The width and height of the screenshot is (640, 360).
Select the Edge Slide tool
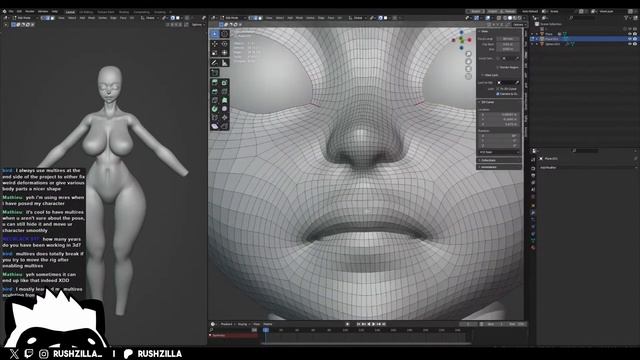215,118
